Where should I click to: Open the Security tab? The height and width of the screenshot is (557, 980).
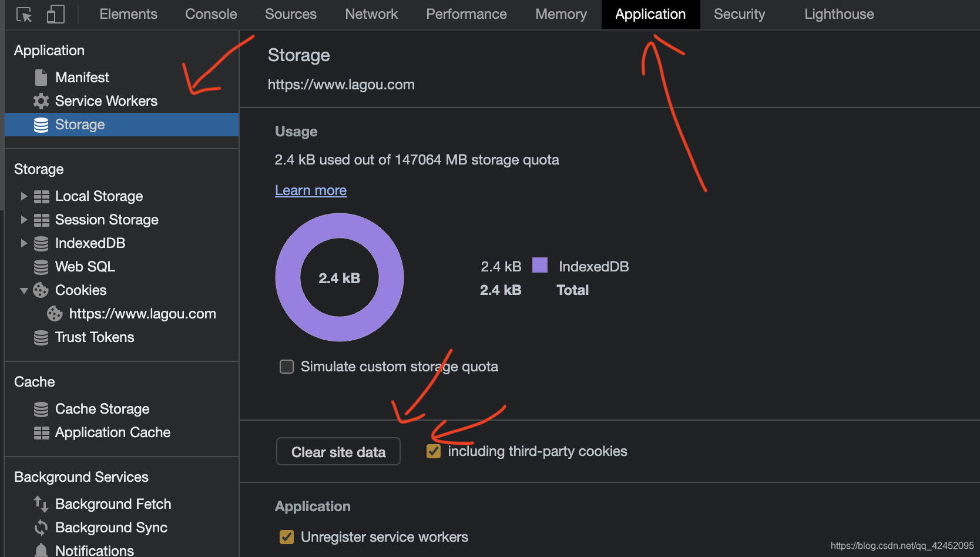pyautogui.click(x=739, y=14)
